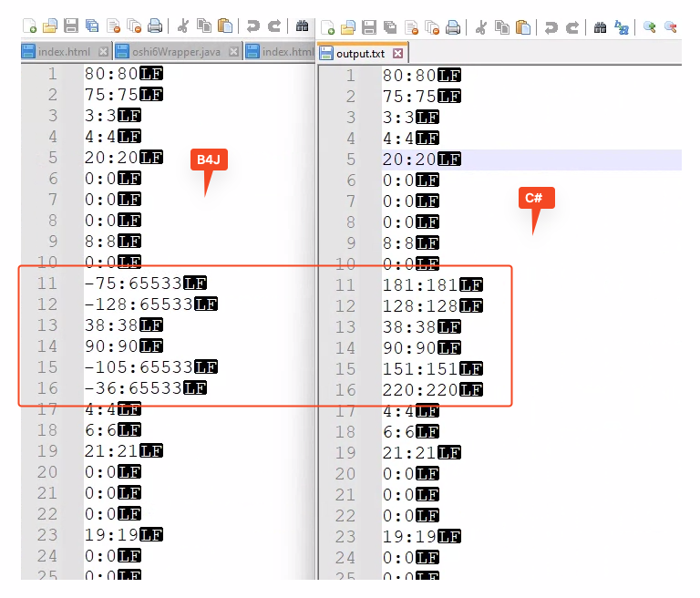
Task: Click Save icon in C# window toolbar
Action: pos(369,27)
